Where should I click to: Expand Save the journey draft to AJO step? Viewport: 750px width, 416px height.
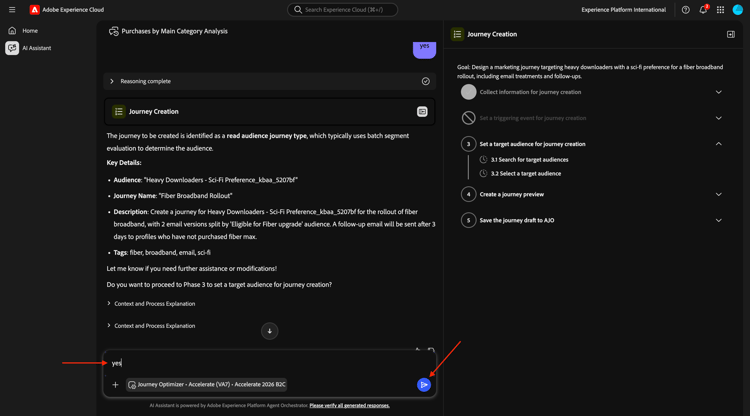point(718,220)
